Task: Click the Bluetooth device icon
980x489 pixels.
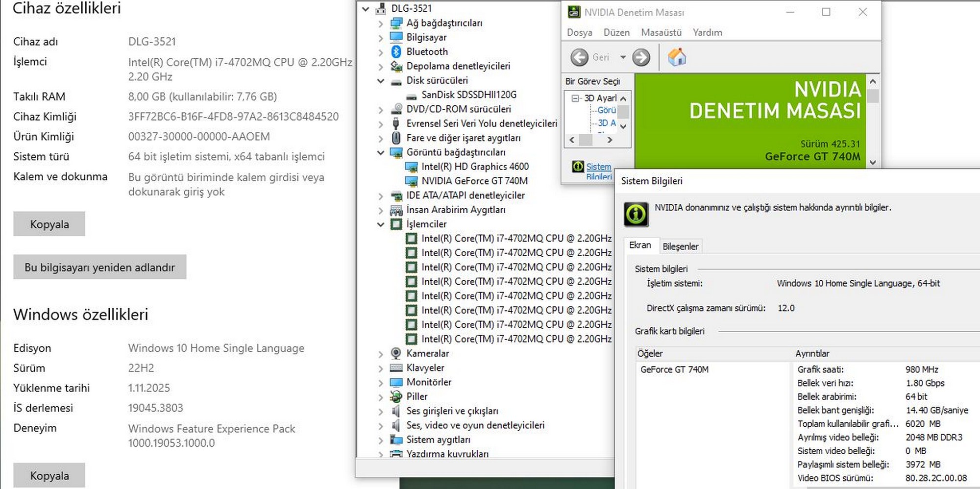Action: (396, 51)
